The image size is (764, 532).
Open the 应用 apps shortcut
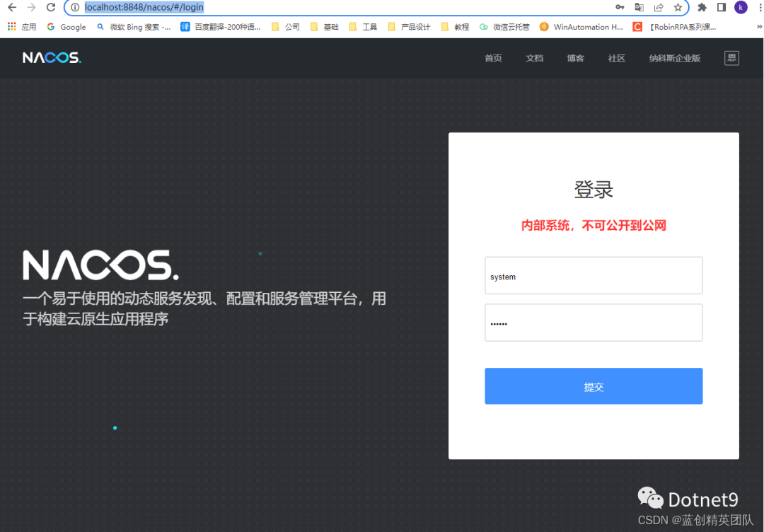(x=22, y=27)
